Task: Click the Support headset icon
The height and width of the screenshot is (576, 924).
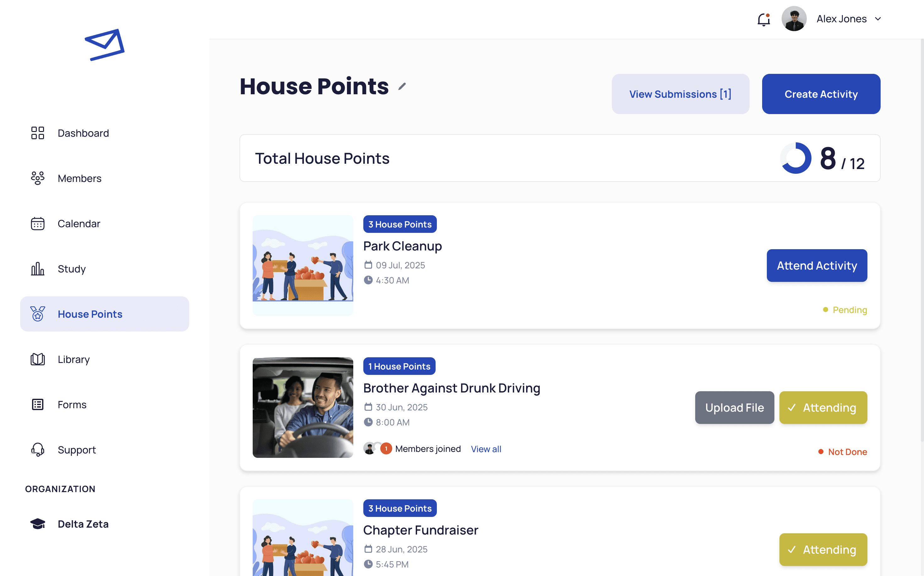Action: coord(37,450)
